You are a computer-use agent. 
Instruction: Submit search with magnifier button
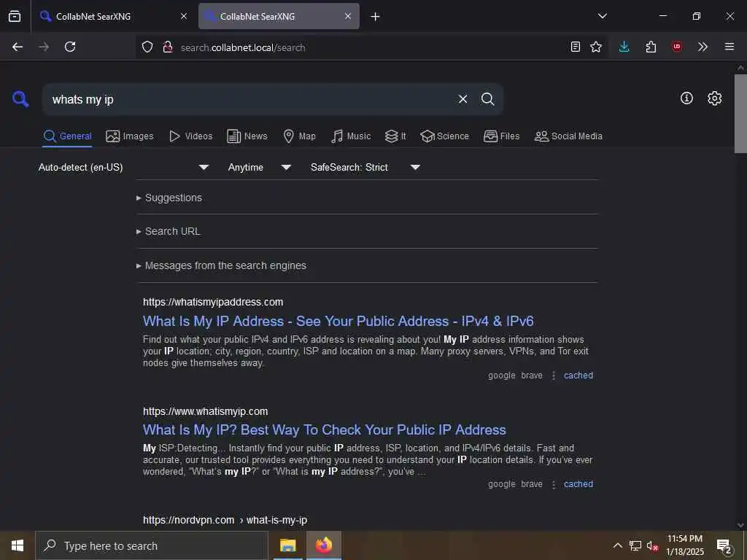[487, 99]
